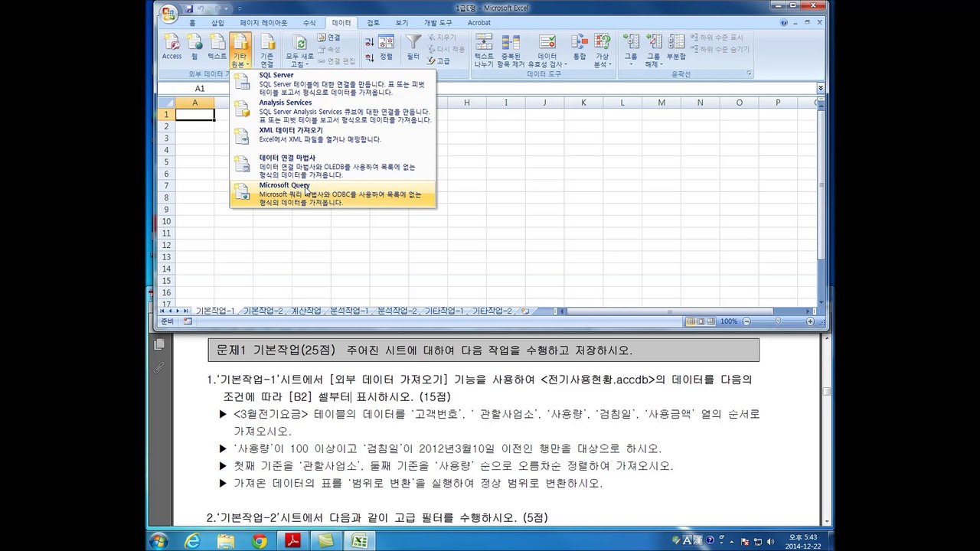Expand the 윤곽선 group dialog launcher
The width and height of the screenshot is (980, 551).
point(749,74)
